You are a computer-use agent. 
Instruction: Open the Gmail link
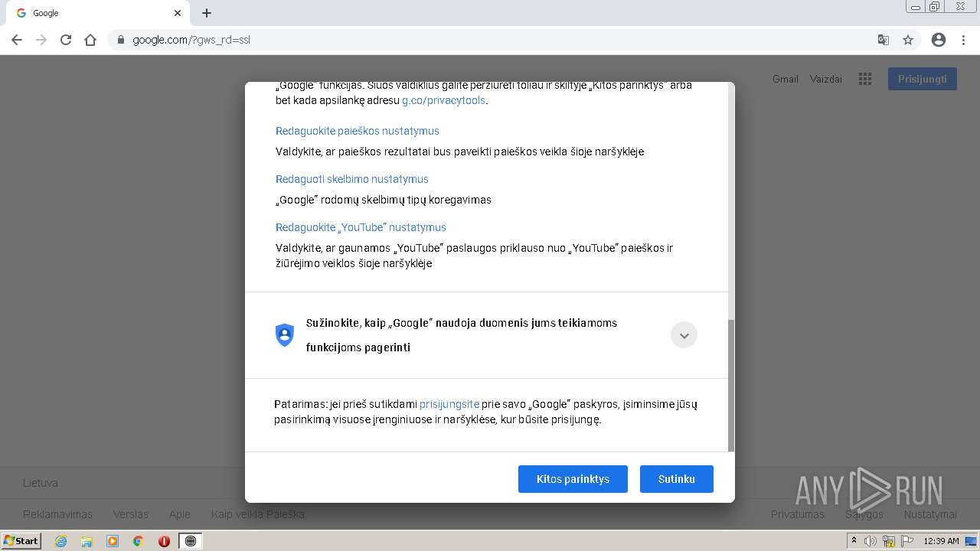[x=785, y=79]
